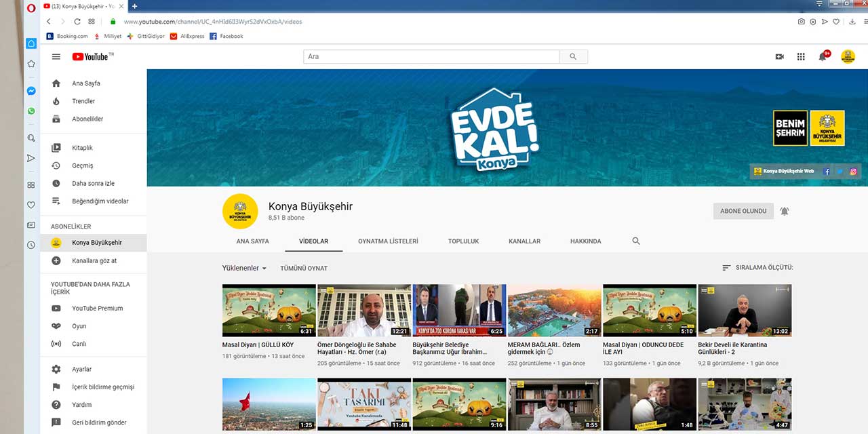Image resolution: width=868 pixels, height=434 pixels.
Task: Click the YouTube logo
Action: click(x=92, y=57)
